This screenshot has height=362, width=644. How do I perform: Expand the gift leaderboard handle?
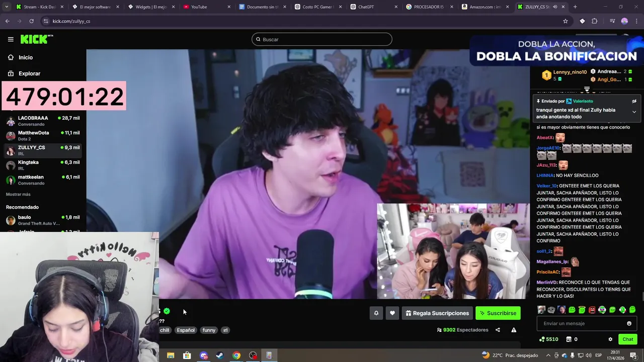587,89
